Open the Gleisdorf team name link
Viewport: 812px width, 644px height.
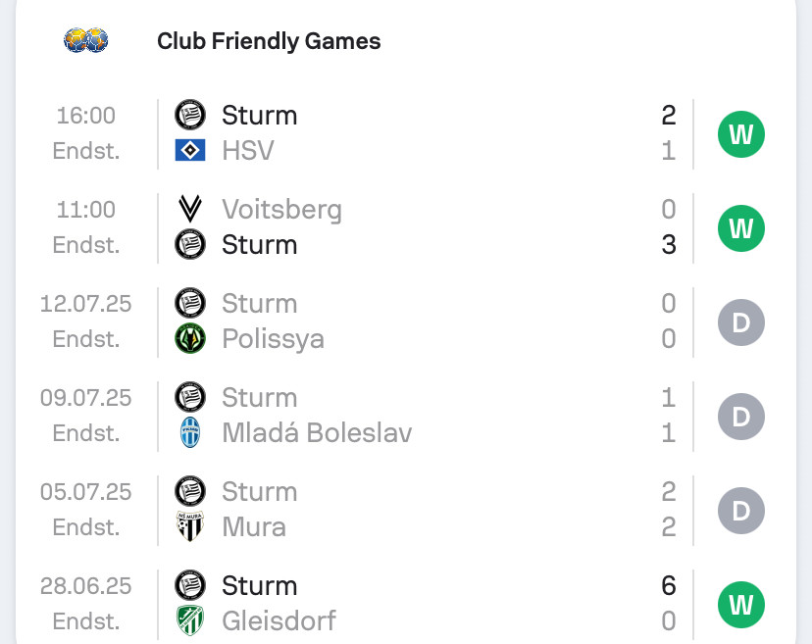(279, 621)
